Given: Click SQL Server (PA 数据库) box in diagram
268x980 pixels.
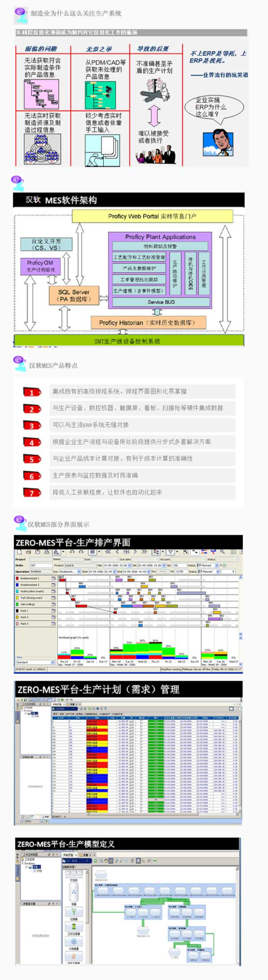Looking at the screenshot, I should pos(74,295).
